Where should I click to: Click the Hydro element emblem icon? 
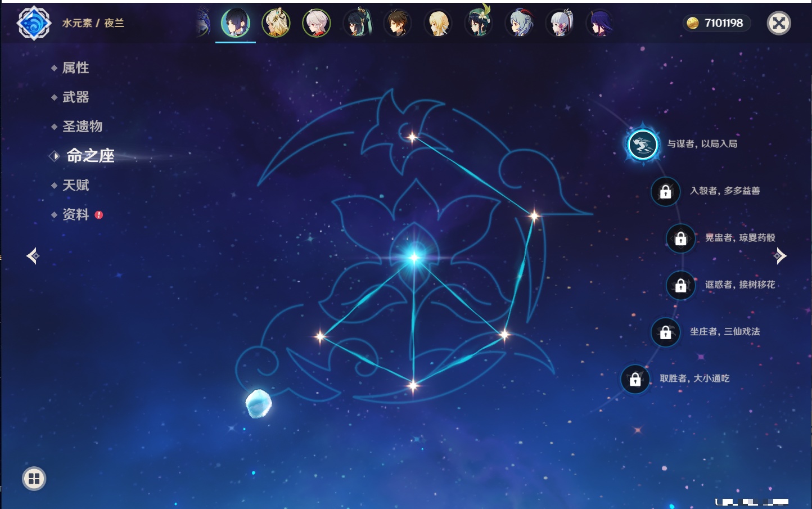[x=34, y=23]
